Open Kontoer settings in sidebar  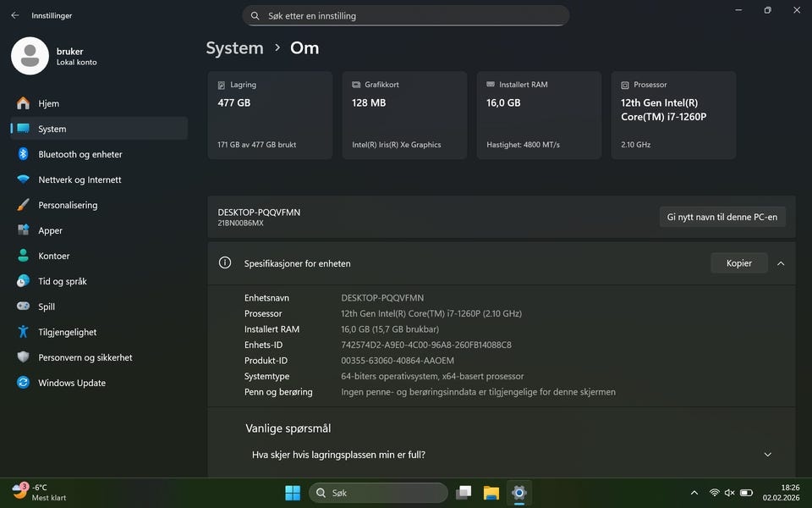99,256
